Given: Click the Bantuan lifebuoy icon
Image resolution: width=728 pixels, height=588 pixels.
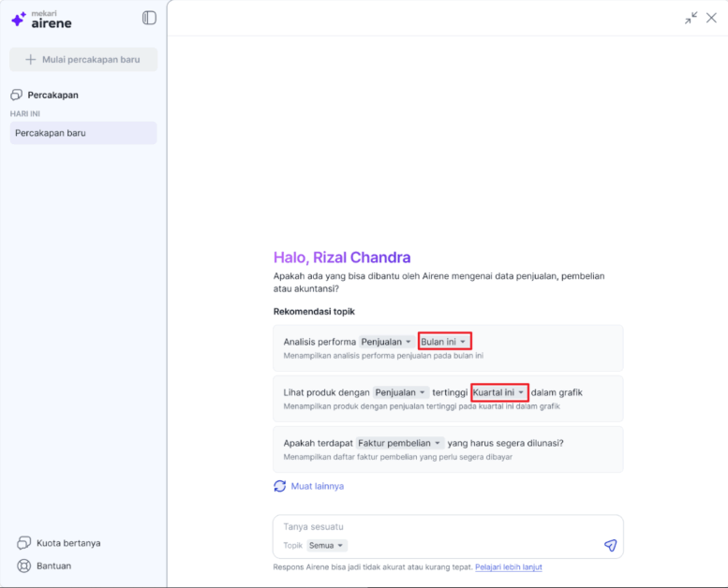Looking at the screenshot, I should click(x=23, y=566).
